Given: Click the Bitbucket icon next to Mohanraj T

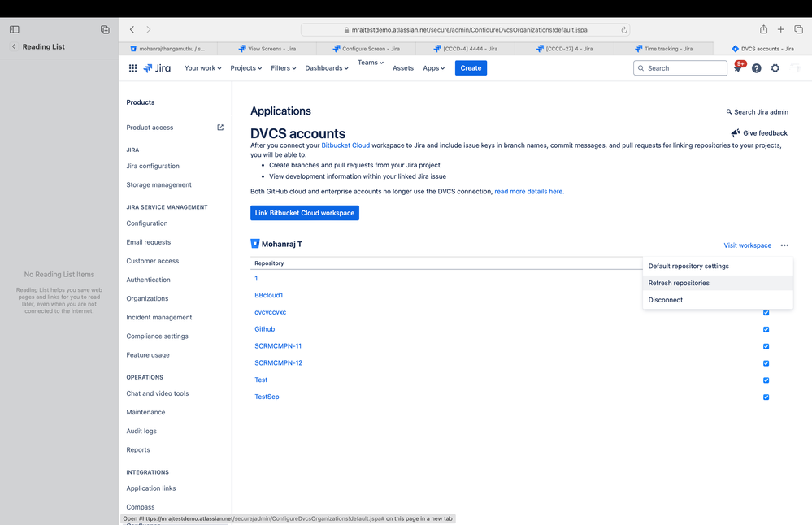Looking at the screenshot, I should (x=256, y=243).
